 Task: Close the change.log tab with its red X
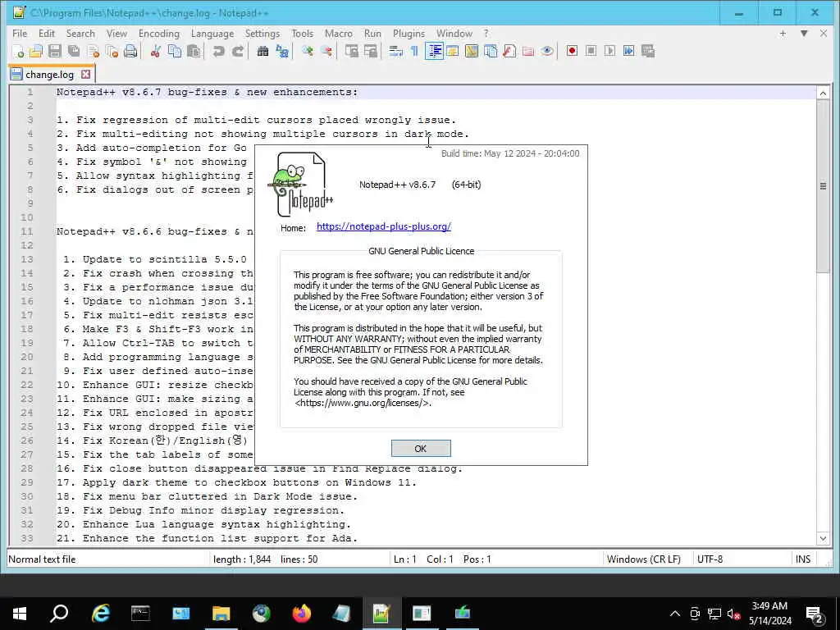[x=85, y=74]
